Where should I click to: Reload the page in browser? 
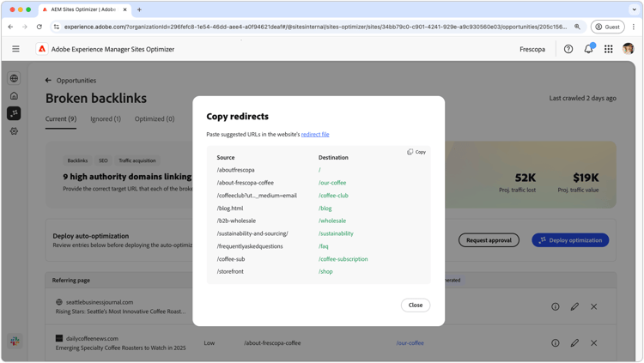(x=39, y=27)
